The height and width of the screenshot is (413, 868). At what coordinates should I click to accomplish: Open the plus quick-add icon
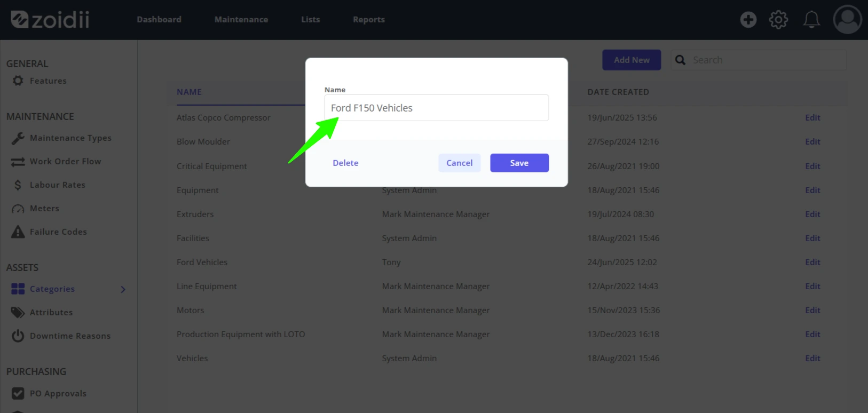point(748,20)
